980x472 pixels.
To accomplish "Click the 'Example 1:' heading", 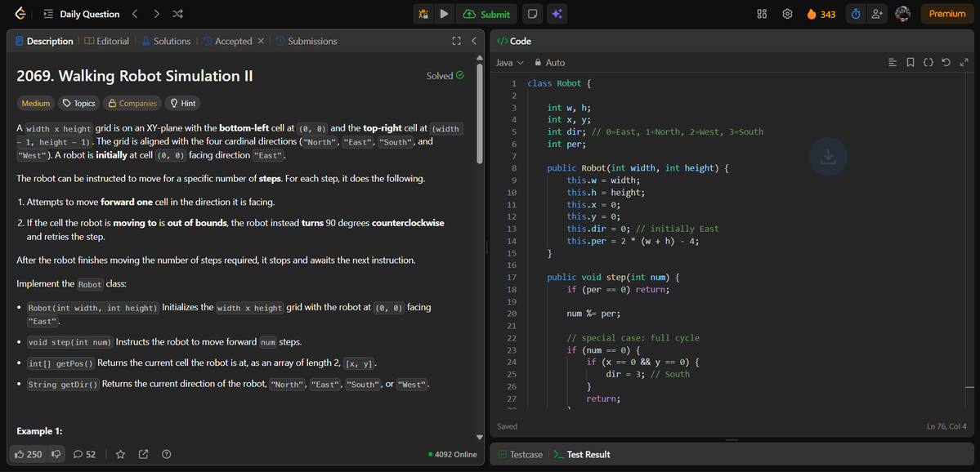I will pos(39,431).
